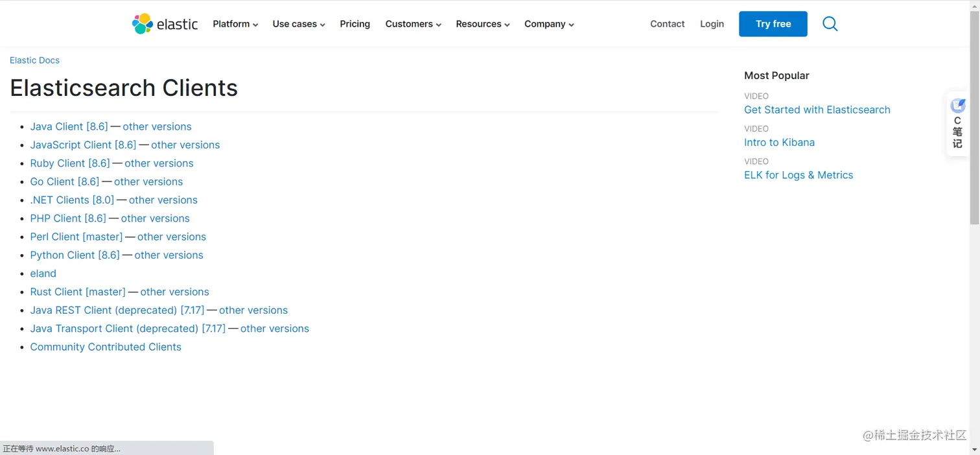Go to Contact
Viewport: 980px width, 455px height.
click(668, 24)
